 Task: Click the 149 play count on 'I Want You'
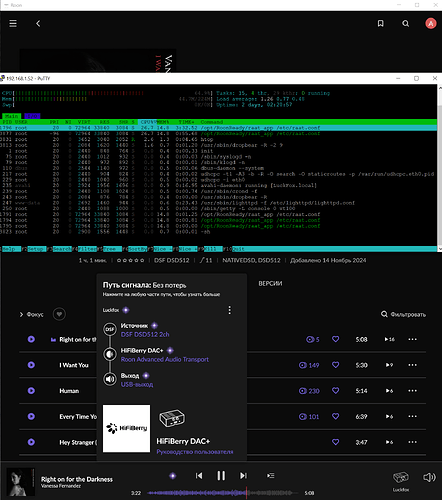pyautogui.click(x=309, y=365)
